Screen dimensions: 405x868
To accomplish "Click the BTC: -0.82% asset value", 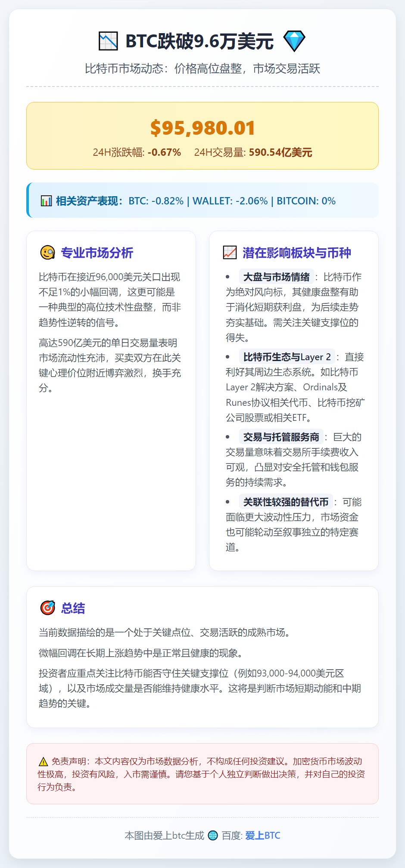I will (156, 201).
